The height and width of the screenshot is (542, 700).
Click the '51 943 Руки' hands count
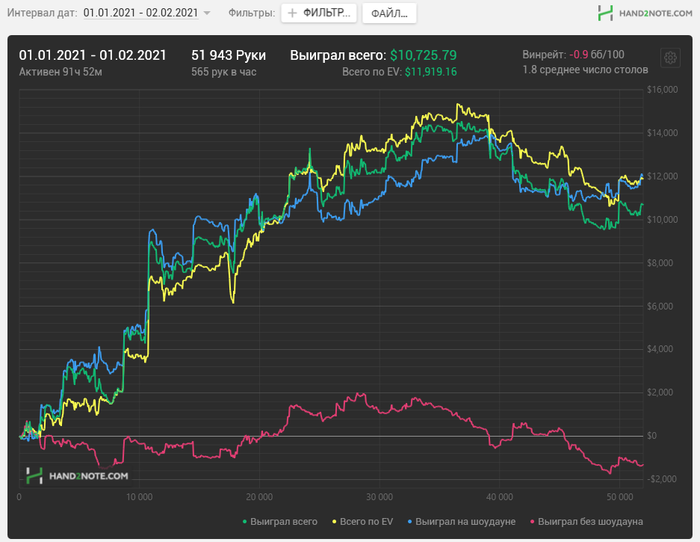coord(229,55)
